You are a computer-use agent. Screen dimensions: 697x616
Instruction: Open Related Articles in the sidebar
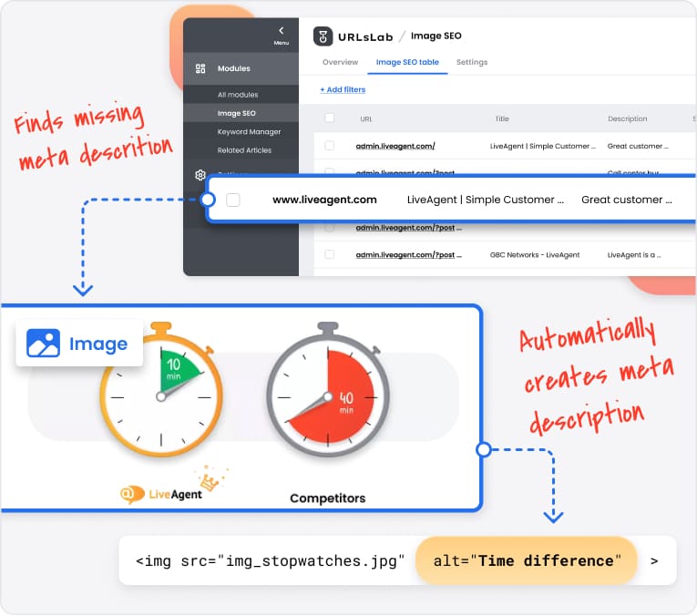244,150
